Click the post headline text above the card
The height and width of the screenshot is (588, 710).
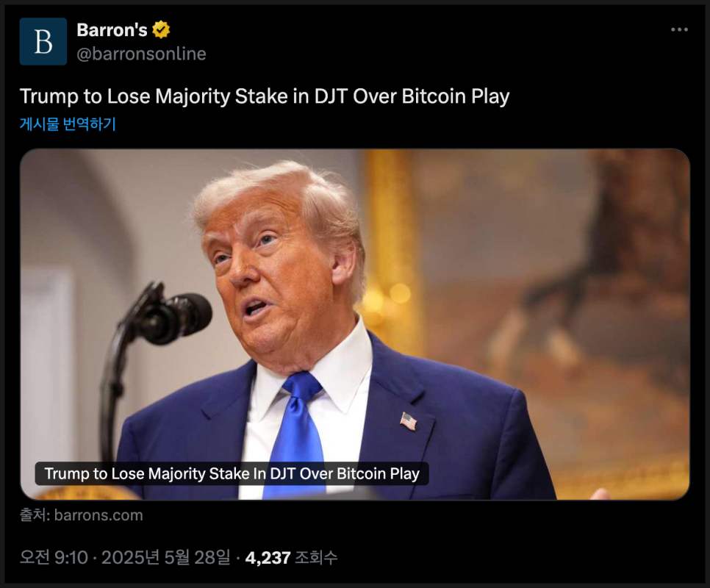[x=265, y=96]
